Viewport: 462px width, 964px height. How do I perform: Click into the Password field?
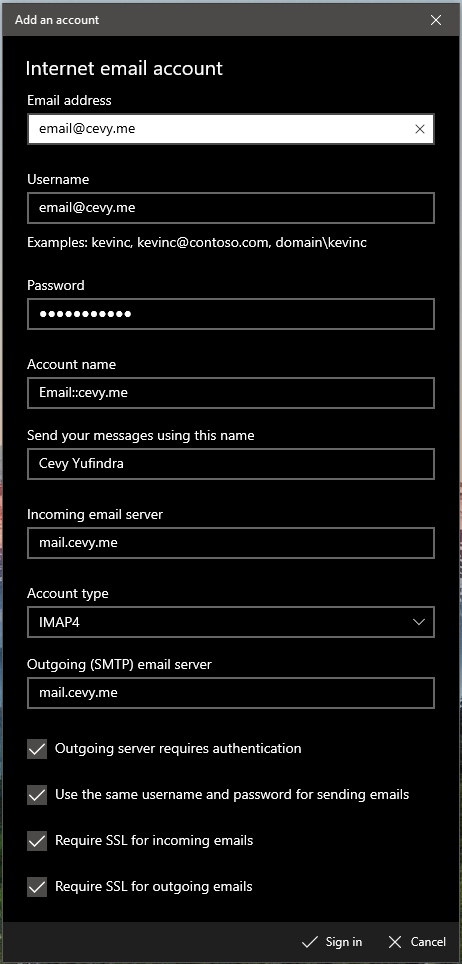[x=231, y=314]
